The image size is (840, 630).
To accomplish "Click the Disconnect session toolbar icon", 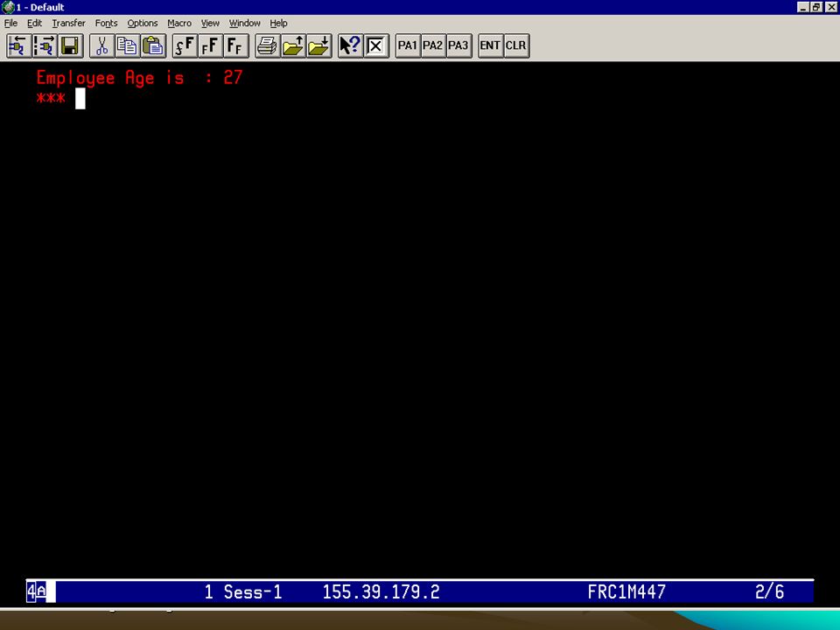I will pos(45,46).
